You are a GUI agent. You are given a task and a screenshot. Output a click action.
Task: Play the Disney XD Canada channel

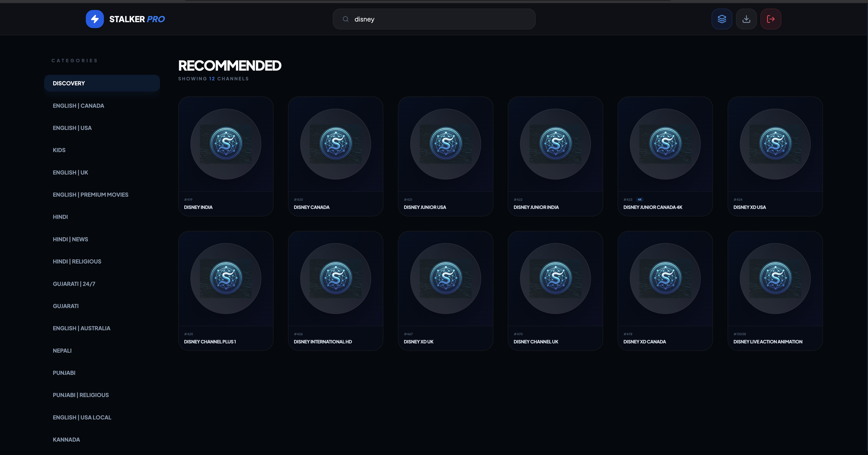click(665, 291)
